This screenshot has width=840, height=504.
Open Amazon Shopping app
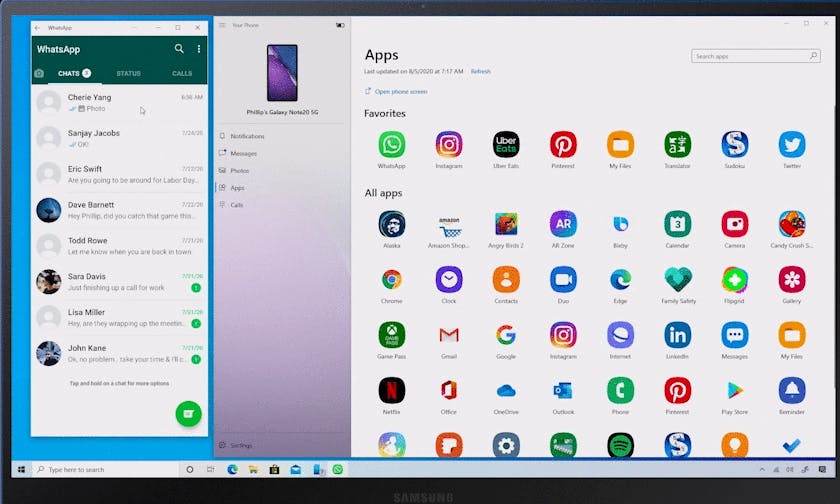pyautogui.click(x=449, y=227)
